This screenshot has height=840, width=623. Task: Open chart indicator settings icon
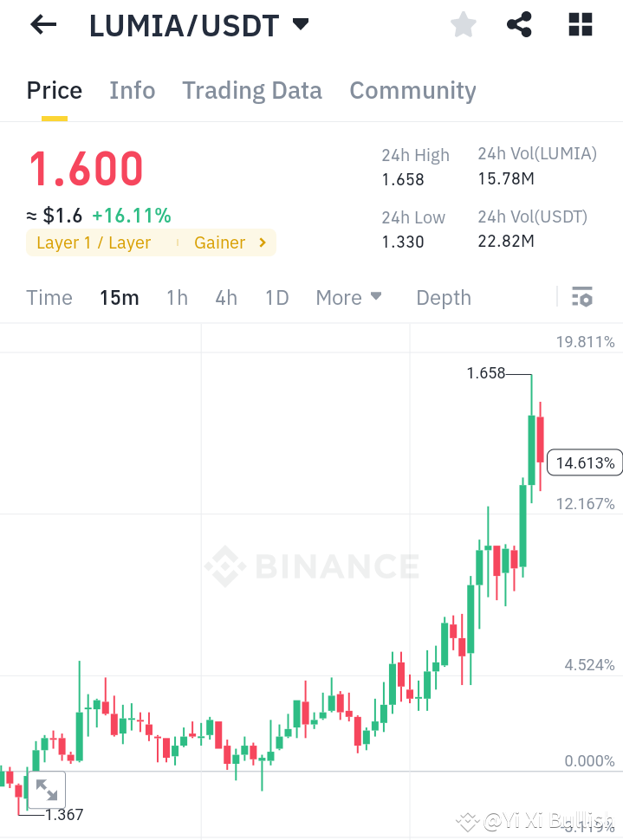click(x=581, y=297)
